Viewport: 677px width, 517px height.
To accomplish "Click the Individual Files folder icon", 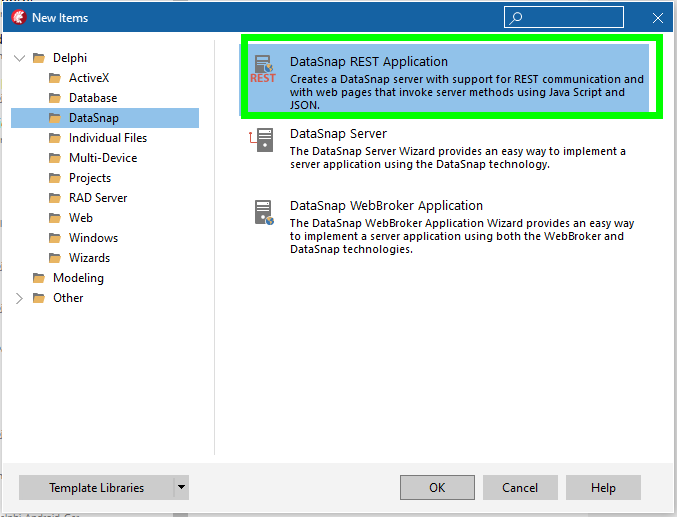I will pos(55,138).
